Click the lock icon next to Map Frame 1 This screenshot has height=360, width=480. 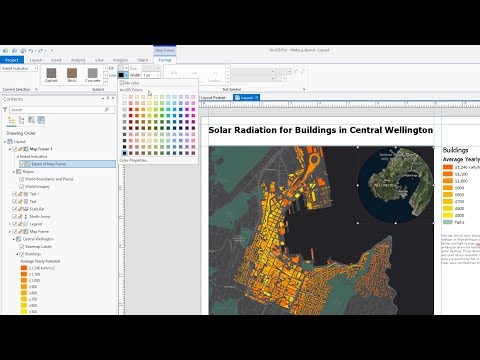(20, 149)
